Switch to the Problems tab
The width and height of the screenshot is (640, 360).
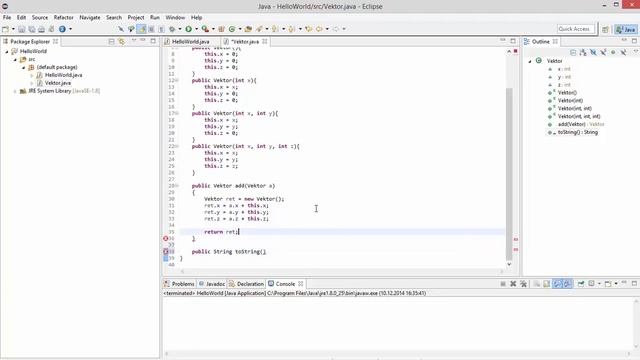tap(180, 284)
